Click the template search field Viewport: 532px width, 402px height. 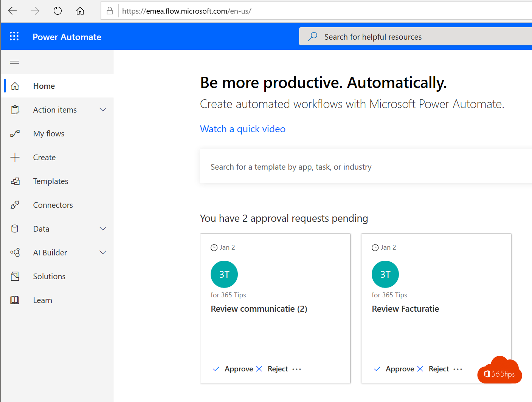pyautogui.click(x=366, y=167)
